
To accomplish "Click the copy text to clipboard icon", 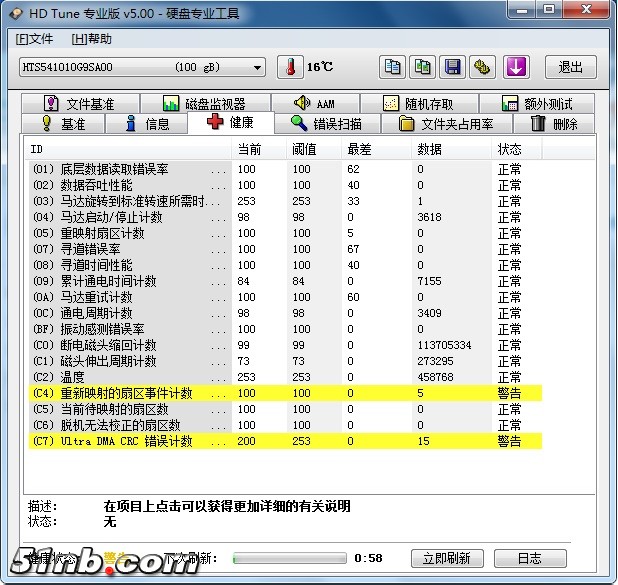I will pyautogui.click(x=393, y=67).
